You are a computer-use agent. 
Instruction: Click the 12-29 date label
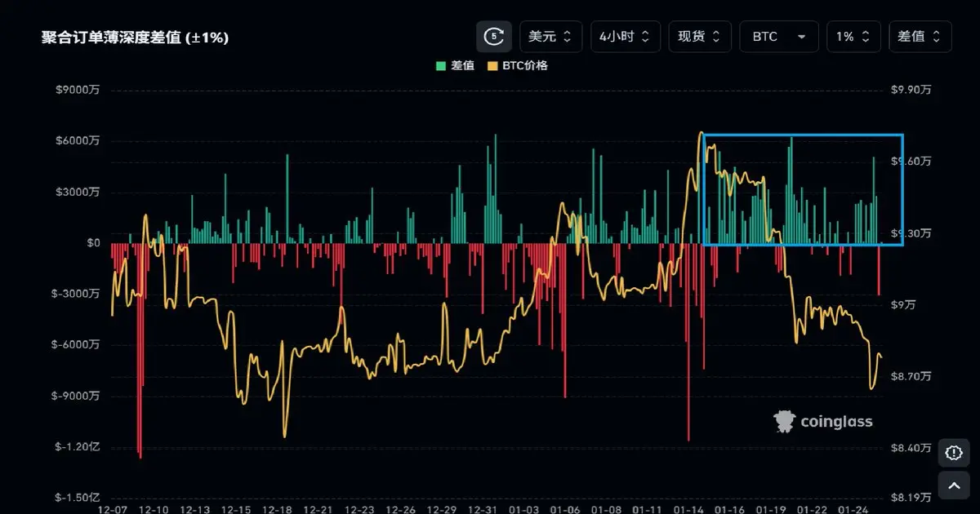pos(442,509)
